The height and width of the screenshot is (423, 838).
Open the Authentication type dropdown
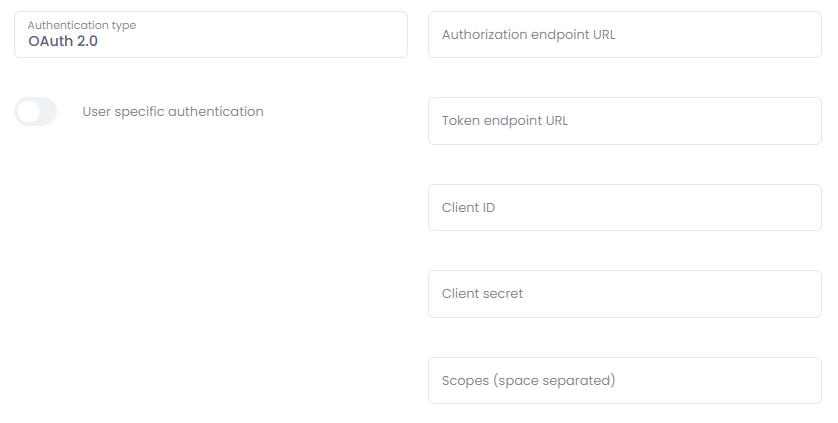[x=210, y=34]
